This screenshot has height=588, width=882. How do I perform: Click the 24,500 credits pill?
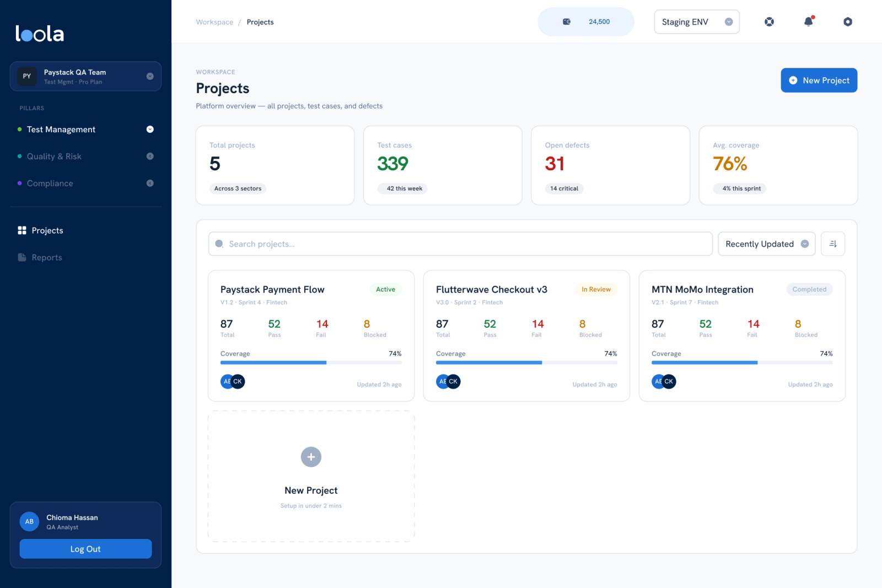586,21
